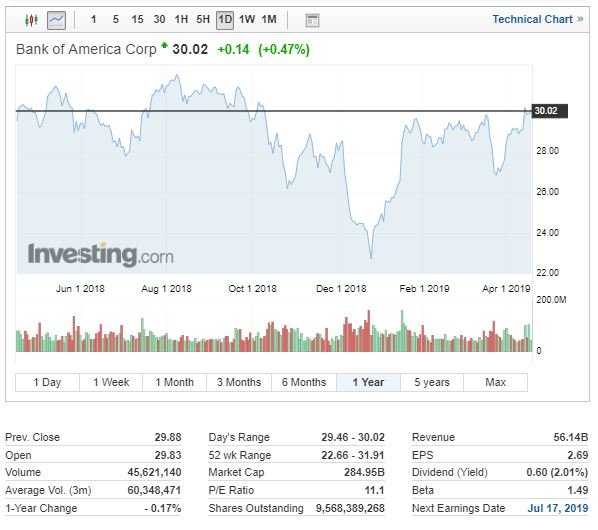
Task: Click the P/E Ratio value 11.1
Action: click(x=374, y=490)
